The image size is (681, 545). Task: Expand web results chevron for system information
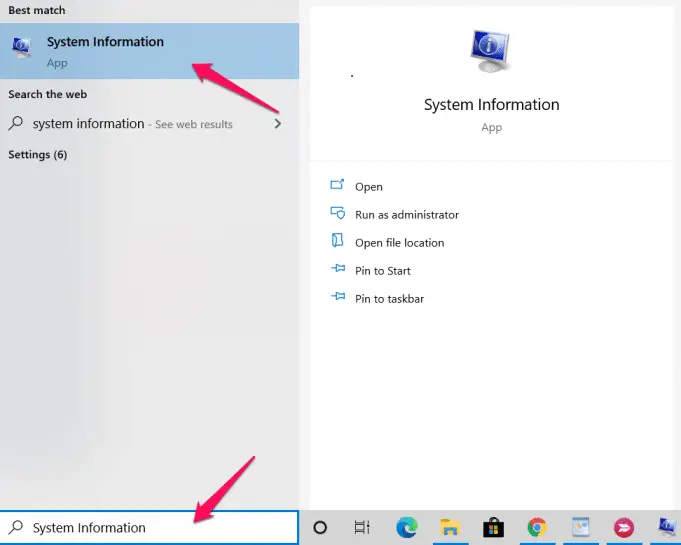[277, 124]
